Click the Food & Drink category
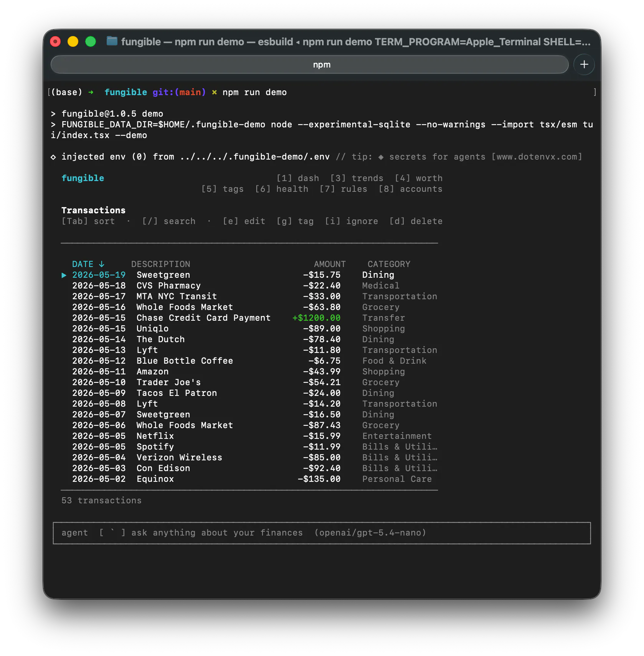 395,361
